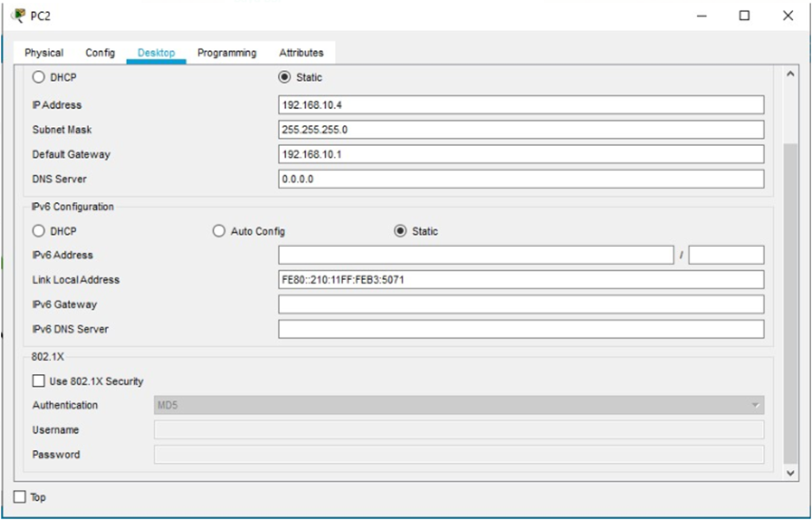Image resolution: width=812 pixels, height=520 pixels.
Task: Open the Authentication MD5 dropdown
Action: [459, 405]
